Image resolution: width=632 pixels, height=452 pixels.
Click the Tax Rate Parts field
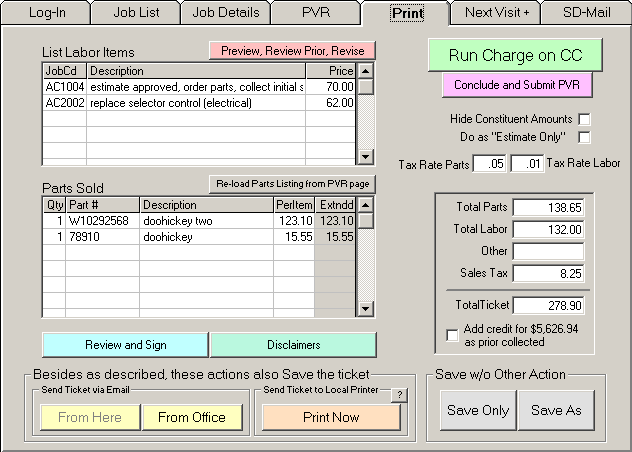pyautogui.click(x=490, y=164)
